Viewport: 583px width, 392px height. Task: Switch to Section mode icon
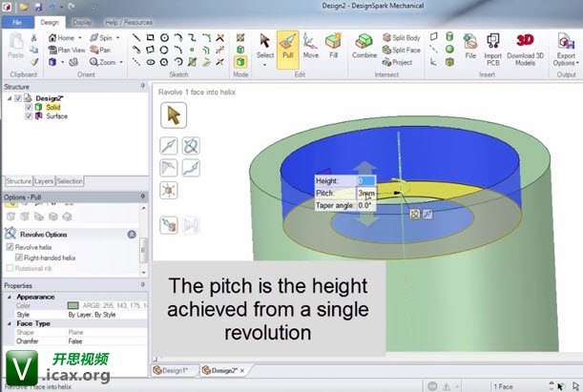240,50
